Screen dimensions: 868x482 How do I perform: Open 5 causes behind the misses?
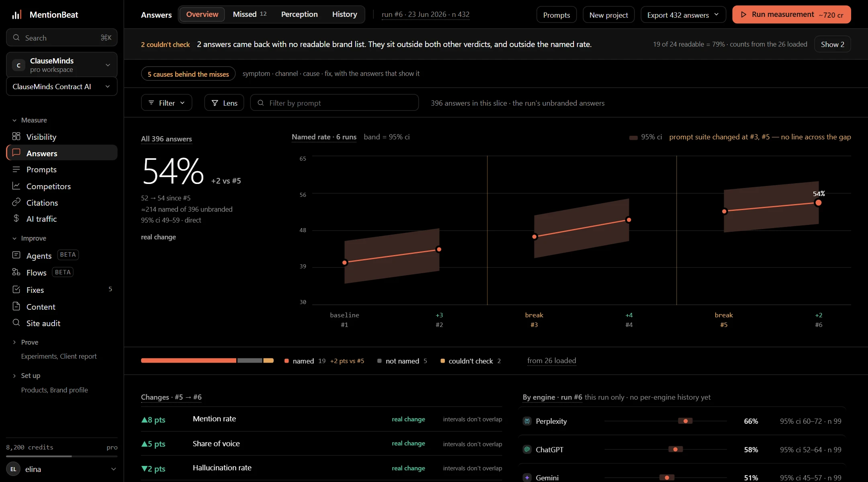click(188, 74)
